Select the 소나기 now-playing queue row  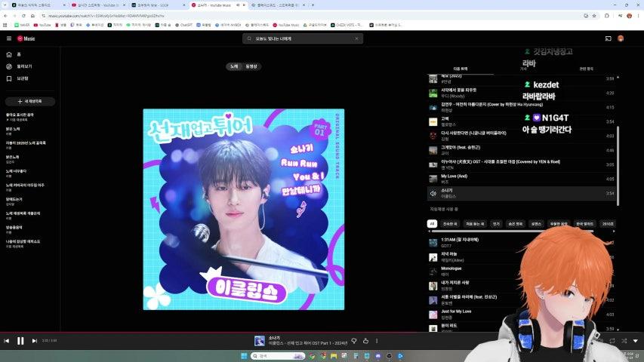522,193
